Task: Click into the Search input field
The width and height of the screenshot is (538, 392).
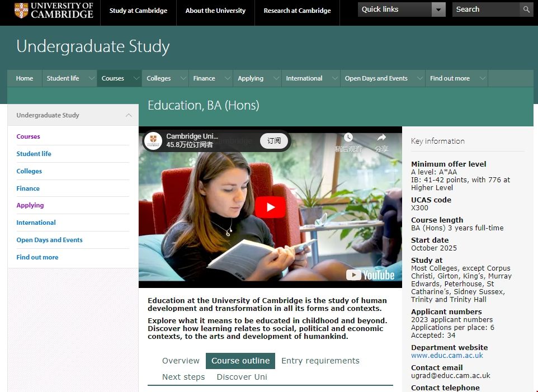Action: 485,10
